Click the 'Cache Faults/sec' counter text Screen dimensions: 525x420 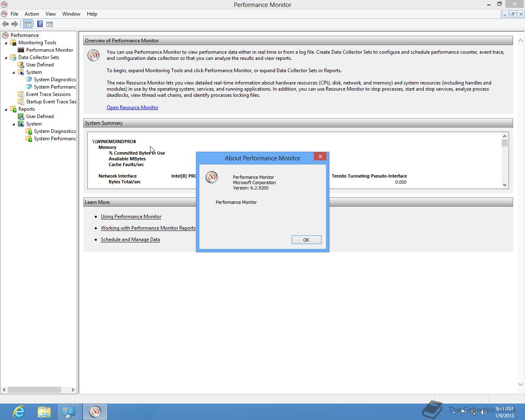[126, 164]
